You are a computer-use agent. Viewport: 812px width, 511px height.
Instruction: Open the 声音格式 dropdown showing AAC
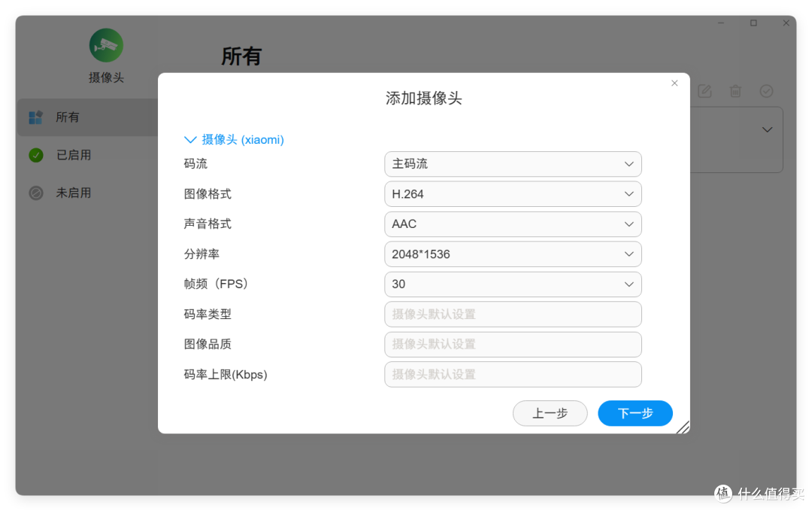[513, 224]
